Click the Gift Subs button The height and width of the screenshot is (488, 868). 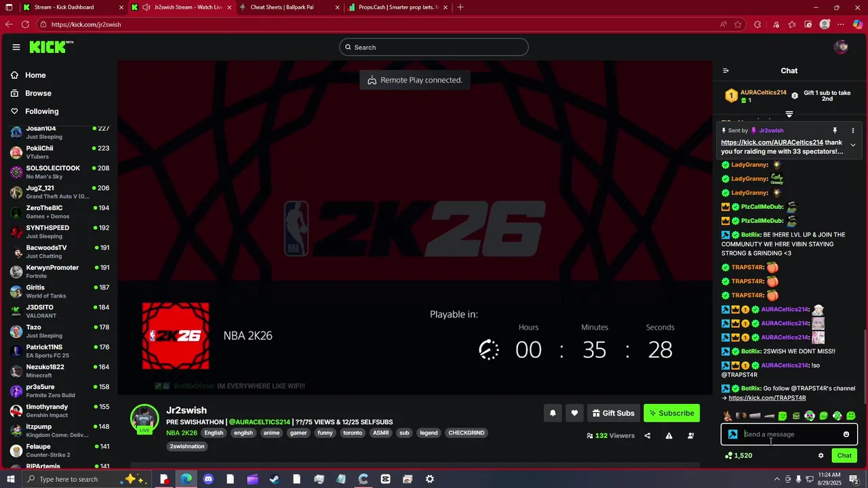pos(613,413)
